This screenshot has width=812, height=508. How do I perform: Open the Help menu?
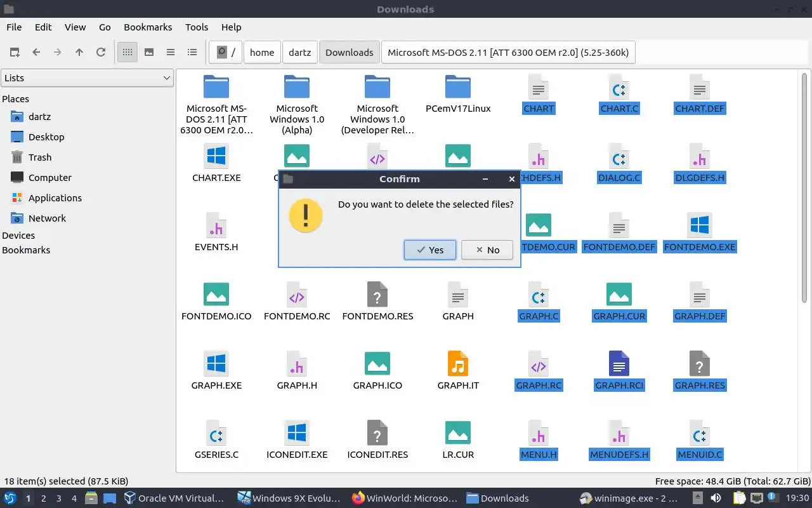(231, 27)
